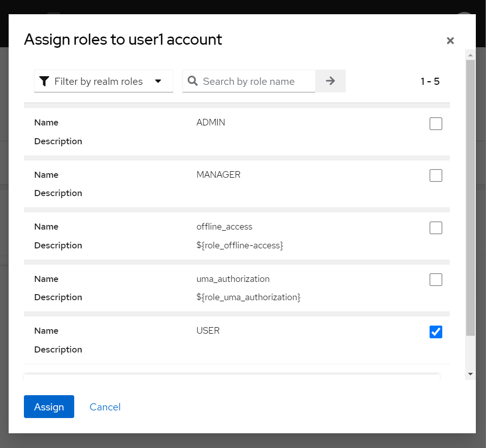The height and width of the screenshot is (448, 486).
Task: Click the filter funnel icon
Action: [45, 81]
